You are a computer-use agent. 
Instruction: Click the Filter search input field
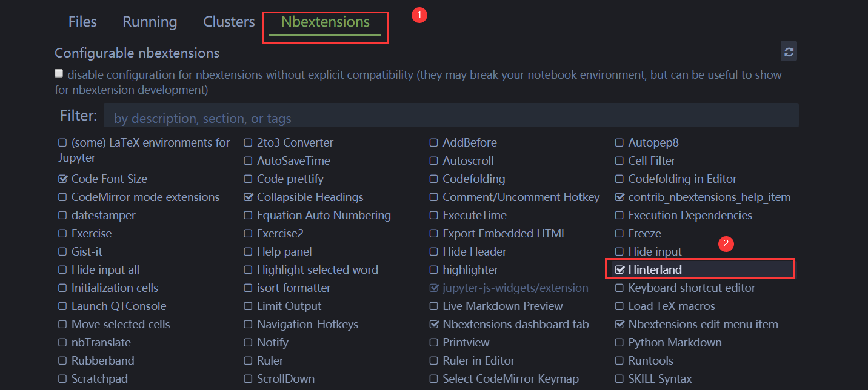point(451,118)
